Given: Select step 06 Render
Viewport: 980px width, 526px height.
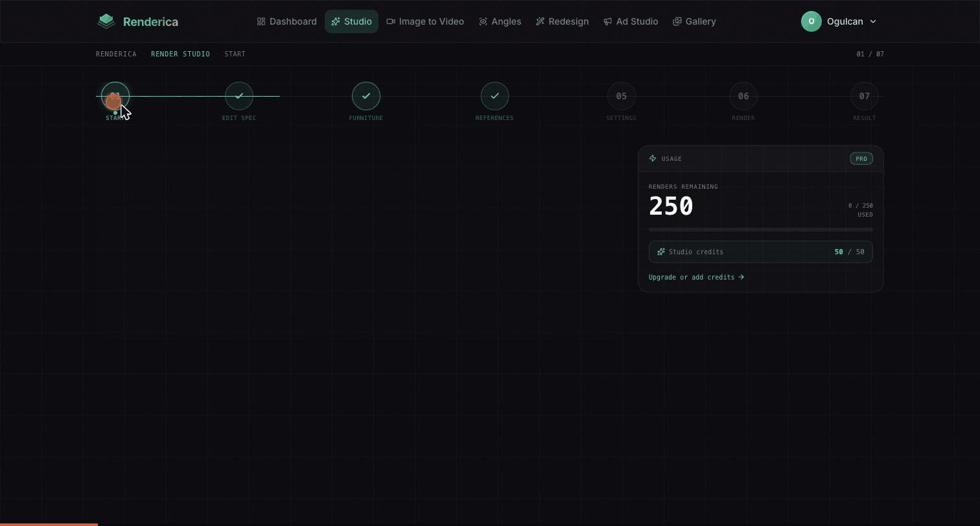Looking at the screenshot, I should click(743, 96).
